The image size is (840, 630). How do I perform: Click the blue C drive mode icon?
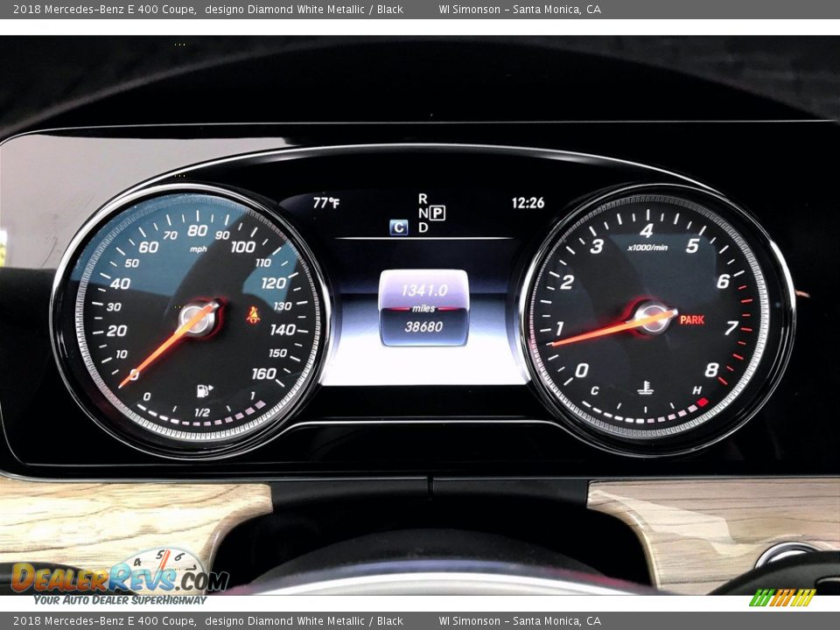click(399, 227)
